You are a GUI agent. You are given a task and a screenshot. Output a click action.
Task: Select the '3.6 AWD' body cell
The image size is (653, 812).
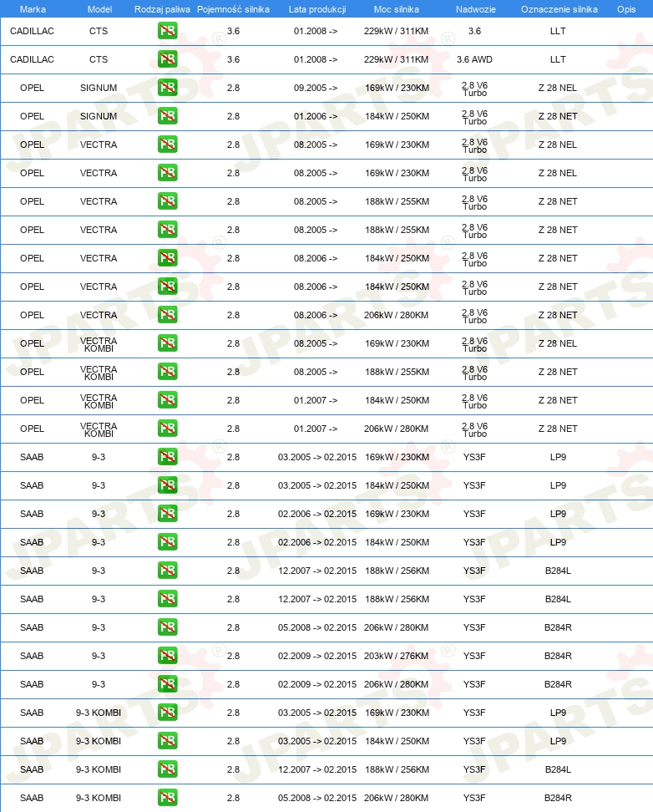pyautogui.click(x=474, y=59)
